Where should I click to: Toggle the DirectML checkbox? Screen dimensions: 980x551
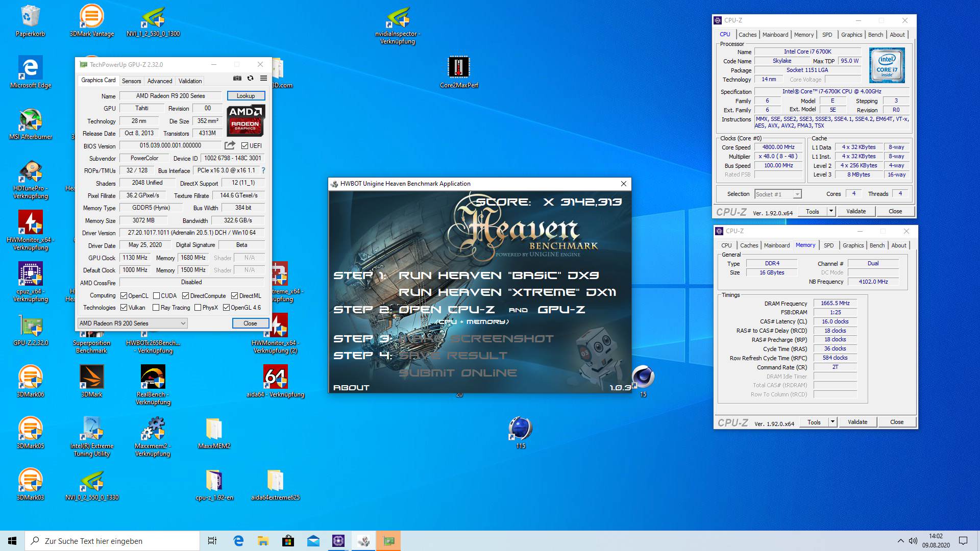click(235, 296)
